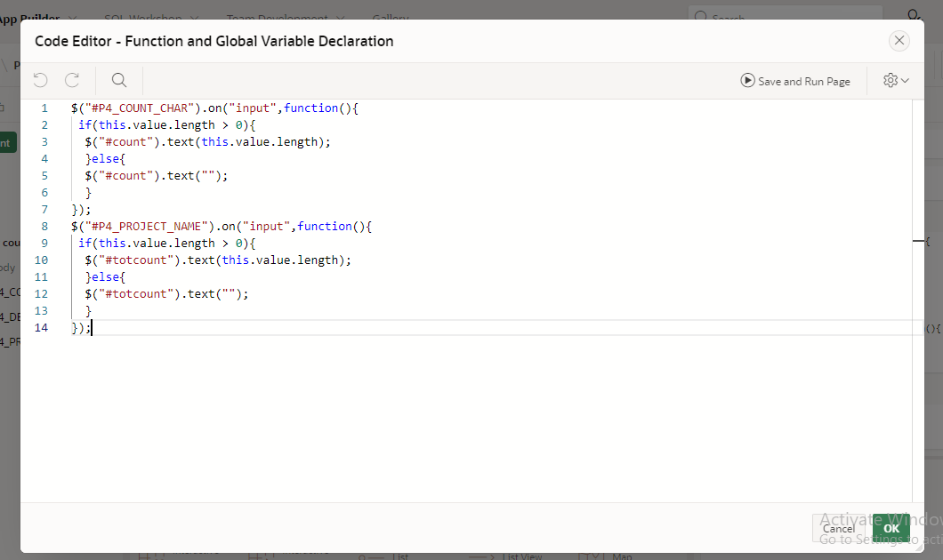
Task: Click line number 14 in the gutter
Action: (x=41, y=327)
